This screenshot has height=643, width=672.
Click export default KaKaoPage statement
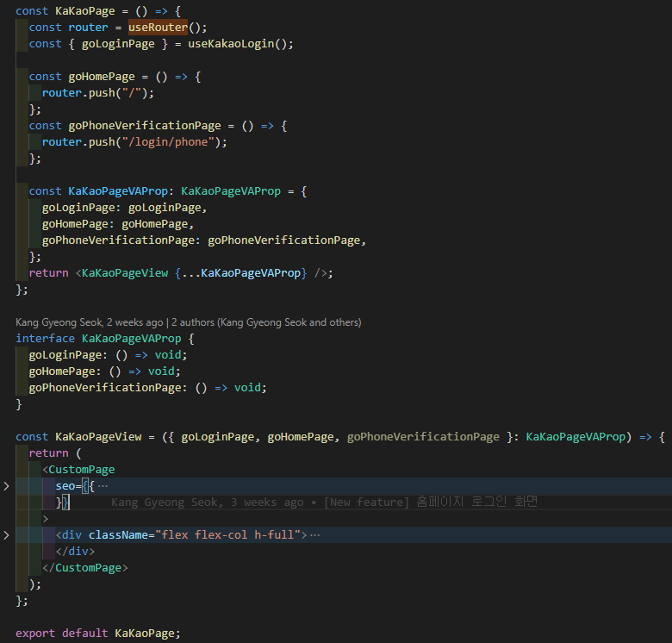coord(98,634)
